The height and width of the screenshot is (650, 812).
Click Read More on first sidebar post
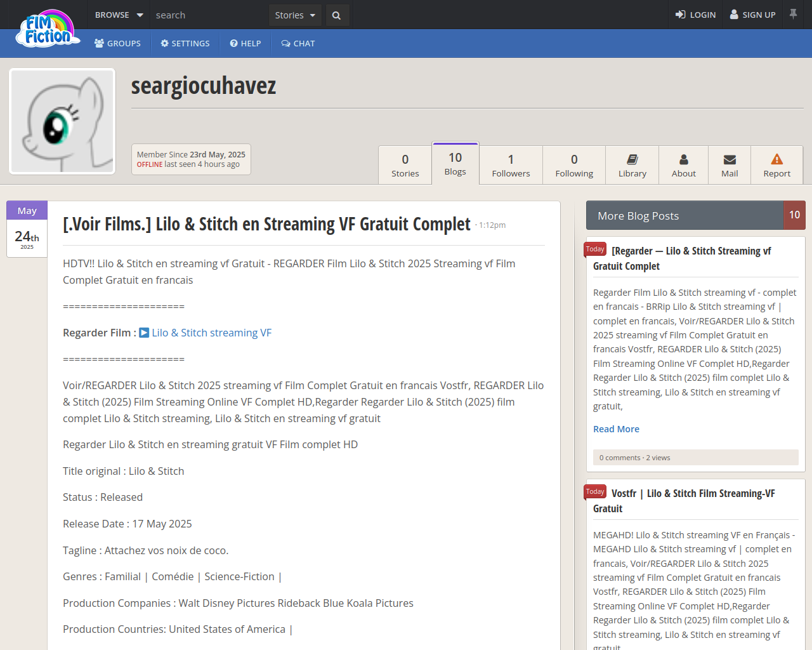click(x=616, y=429)
